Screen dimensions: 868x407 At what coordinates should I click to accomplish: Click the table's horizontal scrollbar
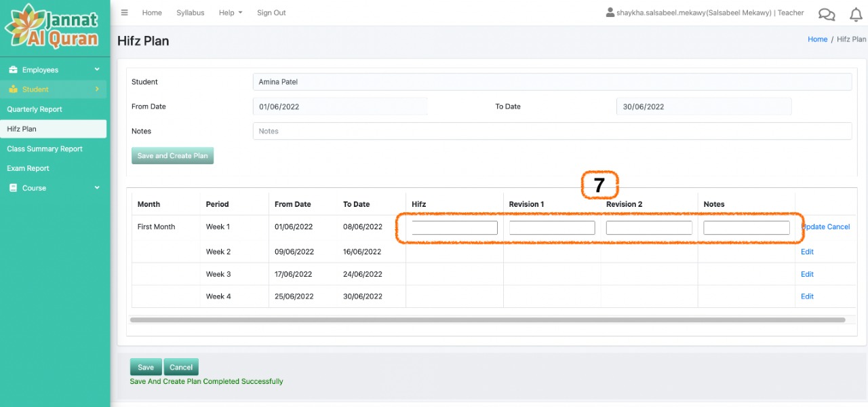(487, 319)
